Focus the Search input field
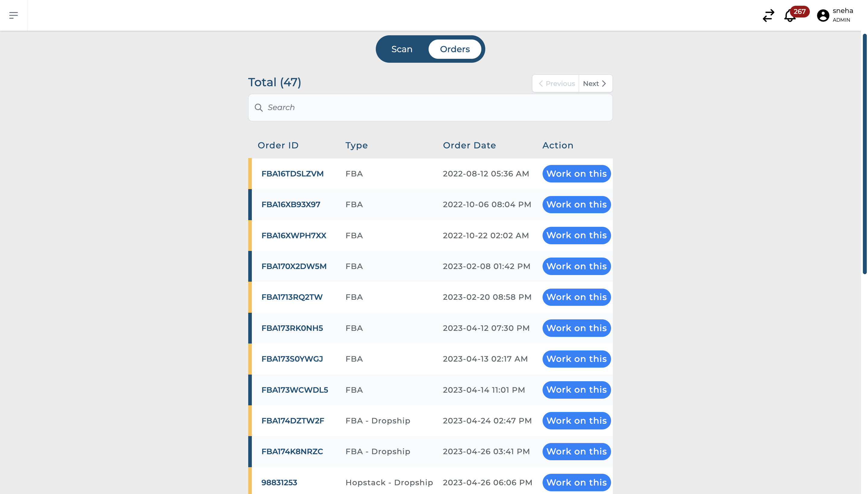This screenshot has width=868, height=494. 434,108
